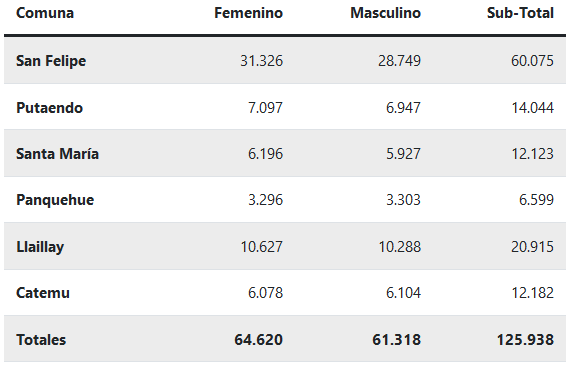Image resolution: width=573 pixels, height=371 pixels.
Task: Select the San Felipe row label
Action: (51, 61)
